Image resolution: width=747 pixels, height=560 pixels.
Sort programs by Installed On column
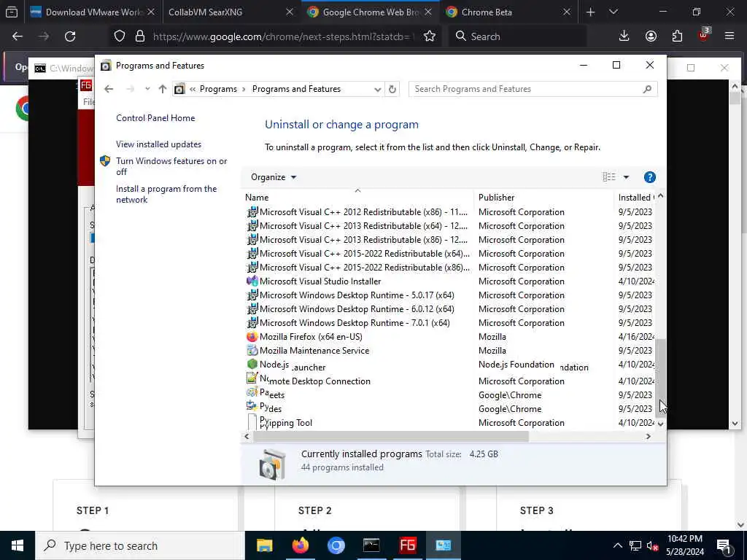click(635, 197)
